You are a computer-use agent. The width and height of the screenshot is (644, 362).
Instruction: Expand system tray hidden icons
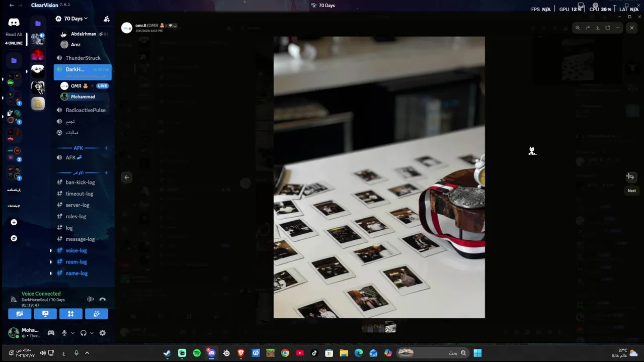(x=87, y=353)
